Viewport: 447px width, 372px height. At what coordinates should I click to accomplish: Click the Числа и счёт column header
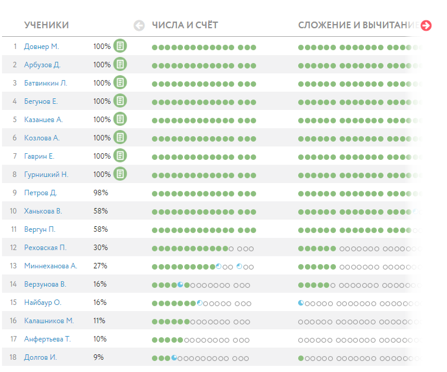pyautogui.click(x=185, y=25)
